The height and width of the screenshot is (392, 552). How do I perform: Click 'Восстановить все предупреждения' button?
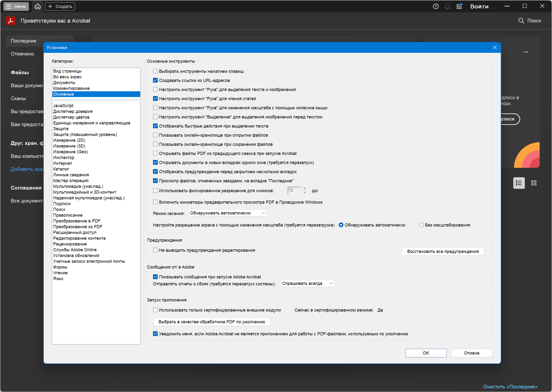[443, 251]
